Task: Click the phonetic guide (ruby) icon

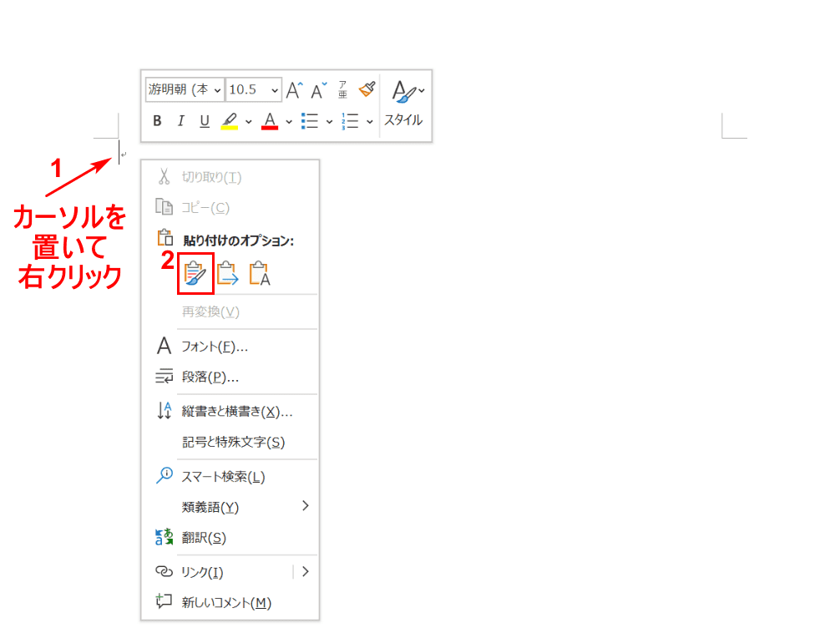Action: point(342,89)
